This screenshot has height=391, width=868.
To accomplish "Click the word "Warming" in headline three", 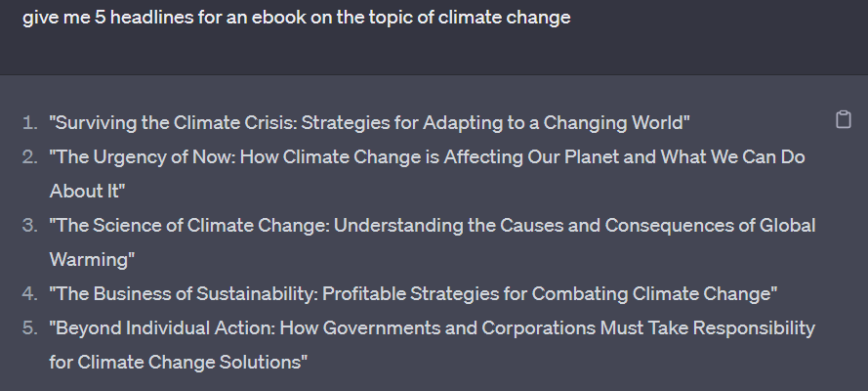I will [x=91, y=259].
